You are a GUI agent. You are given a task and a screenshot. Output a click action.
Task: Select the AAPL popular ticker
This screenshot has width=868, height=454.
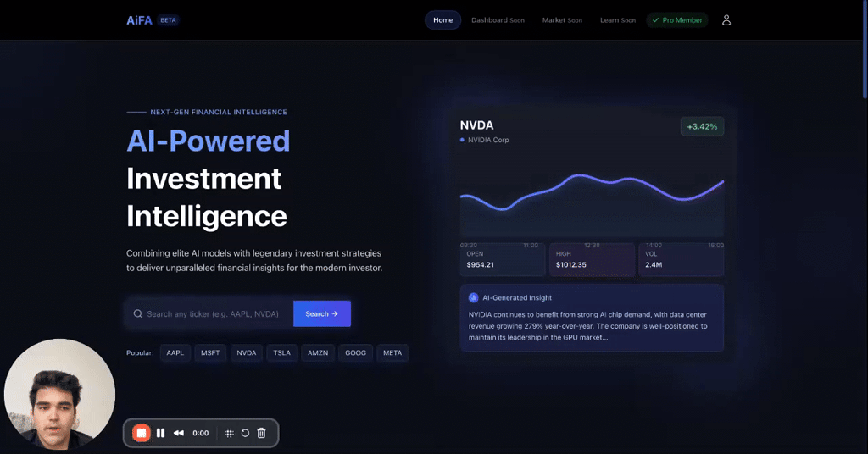tap(175, 353)
